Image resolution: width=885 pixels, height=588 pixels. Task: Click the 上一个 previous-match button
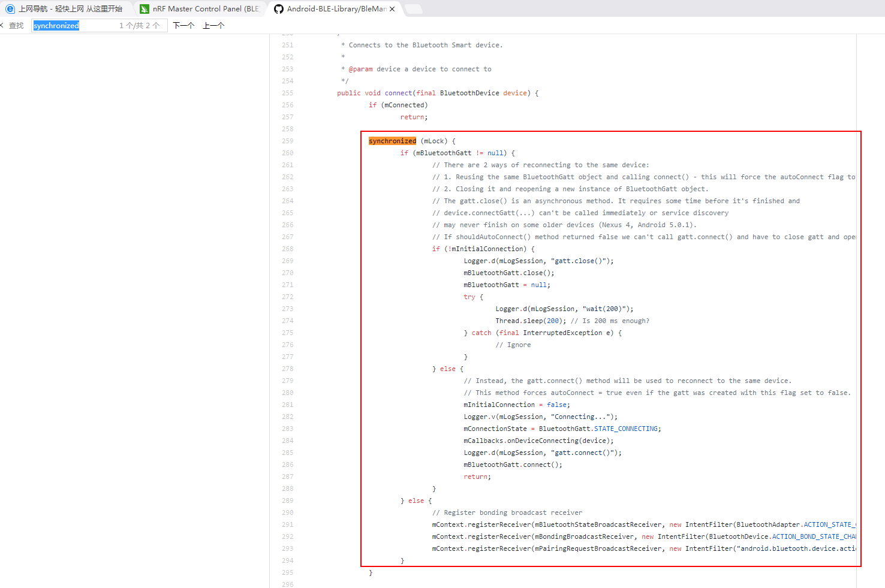[x=213, y=25]
